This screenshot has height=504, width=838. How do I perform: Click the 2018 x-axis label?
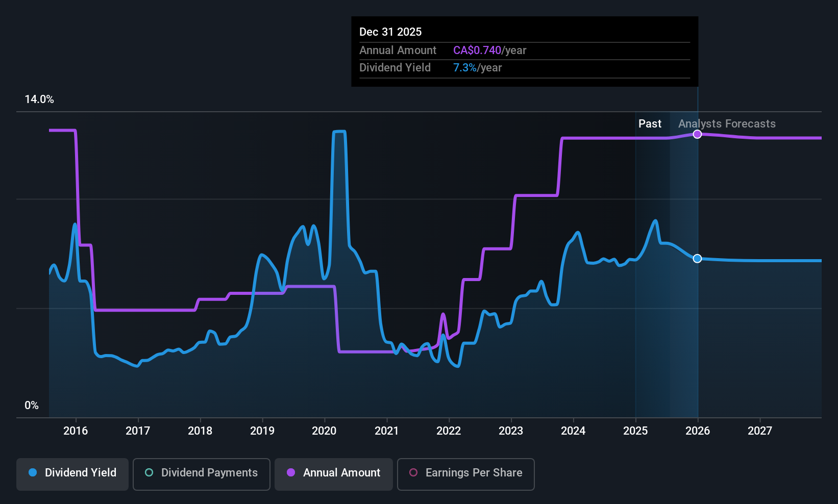pyautogui.click(x=200, y=431)
